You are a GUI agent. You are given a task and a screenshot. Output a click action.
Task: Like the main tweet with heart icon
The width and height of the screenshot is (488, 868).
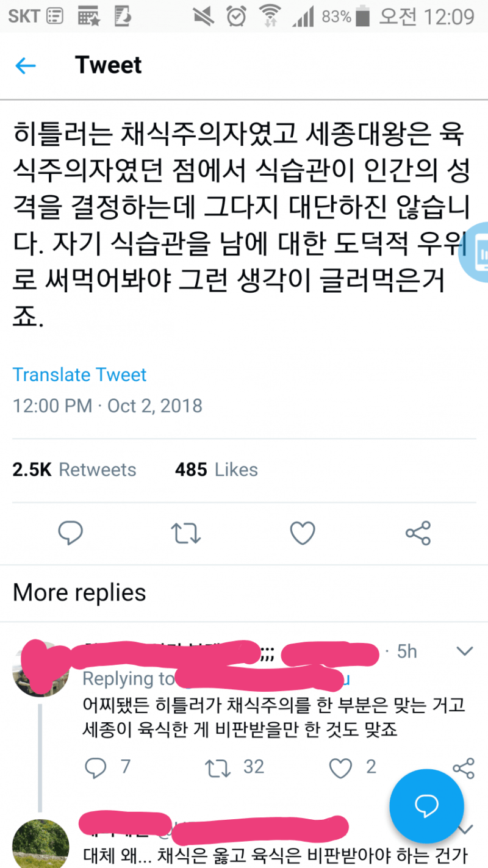point(302,533)
